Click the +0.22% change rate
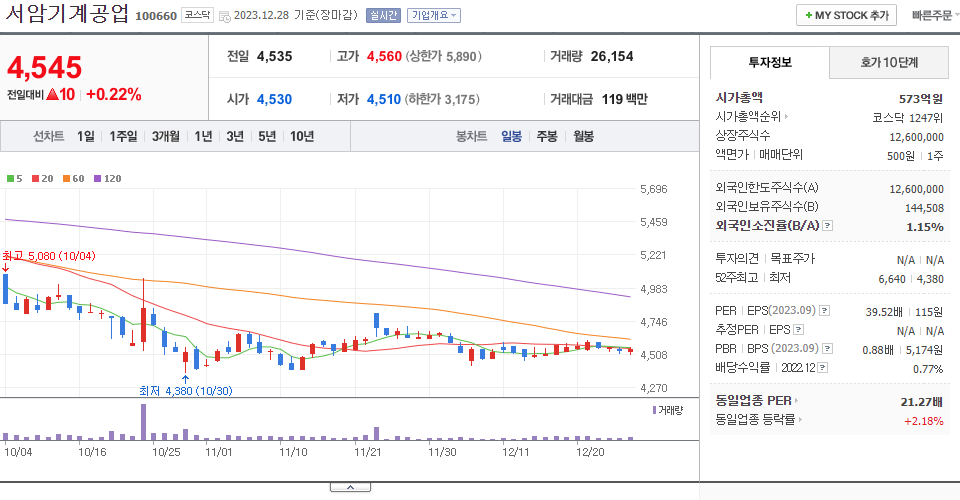 click(x=114, y=94)
